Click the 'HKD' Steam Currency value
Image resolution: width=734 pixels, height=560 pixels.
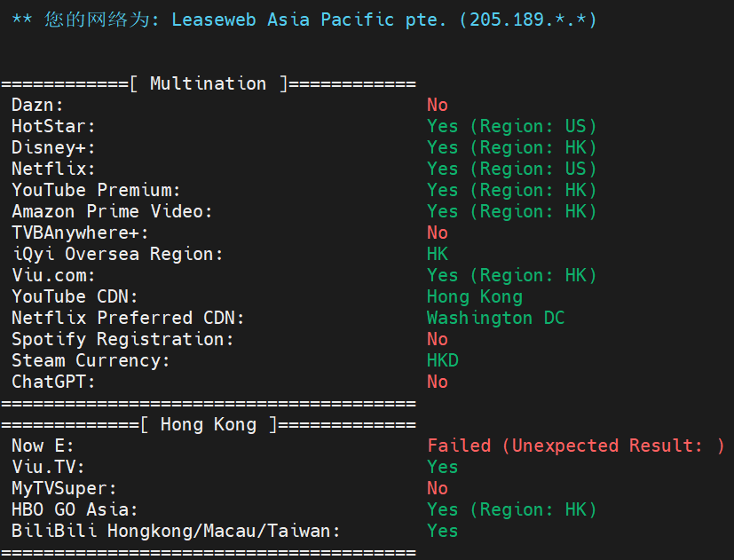point(442,361)
